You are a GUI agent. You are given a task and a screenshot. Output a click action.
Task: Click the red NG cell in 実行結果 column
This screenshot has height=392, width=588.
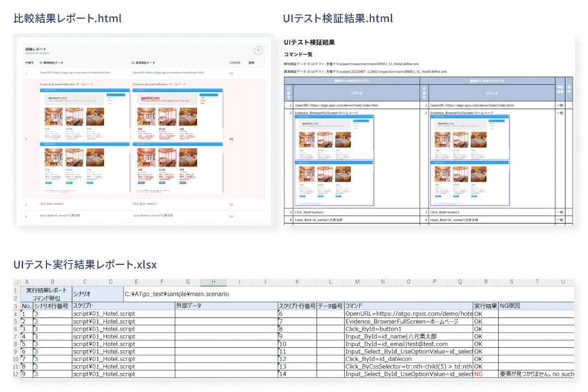pos(478,374)
